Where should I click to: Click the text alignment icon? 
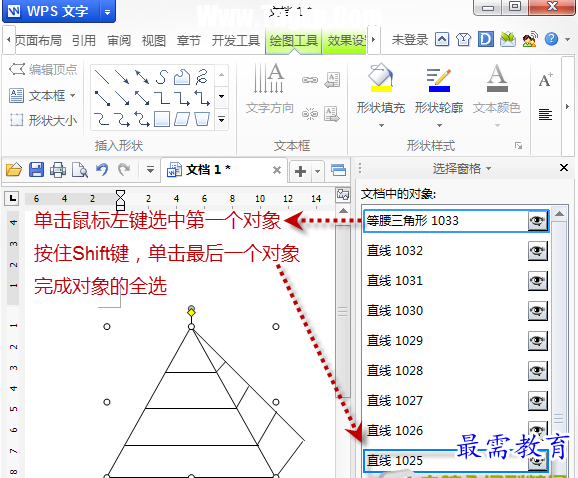pyautogui.click(x=546, y=114)
